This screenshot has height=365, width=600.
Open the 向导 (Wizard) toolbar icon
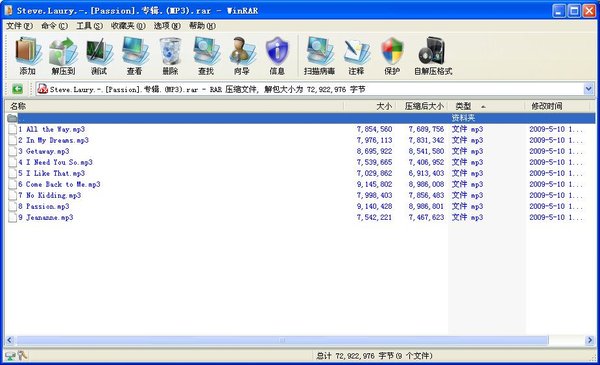pyautogui.click(x=242, y=51)
